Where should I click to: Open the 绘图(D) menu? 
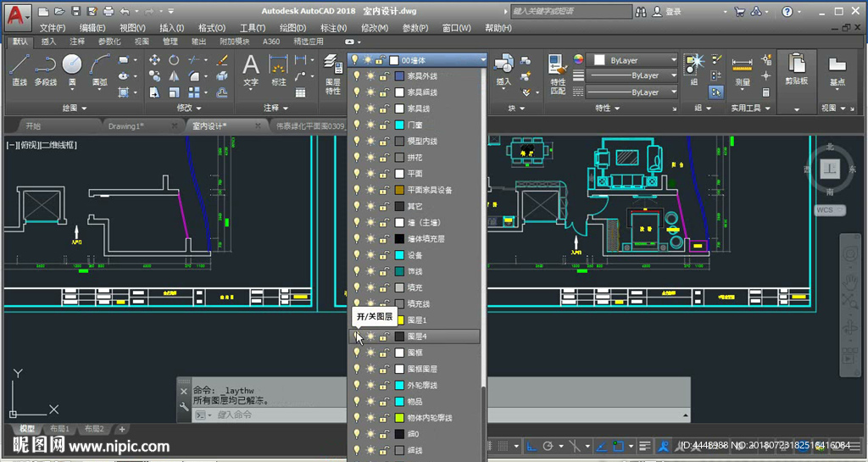[292, 28]
